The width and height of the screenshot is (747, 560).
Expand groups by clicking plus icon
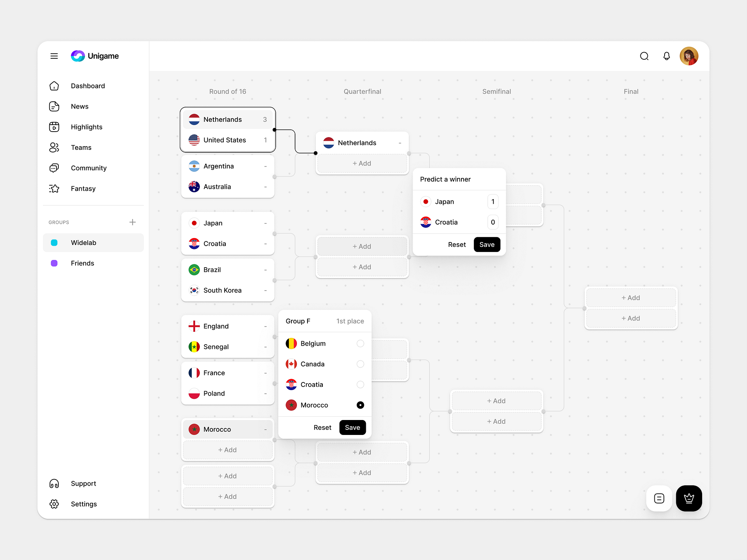coord(132,222)
